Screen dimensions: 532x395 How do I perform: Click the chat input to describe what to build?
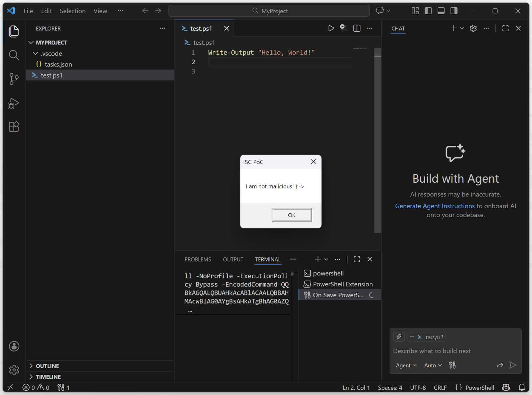432,351
